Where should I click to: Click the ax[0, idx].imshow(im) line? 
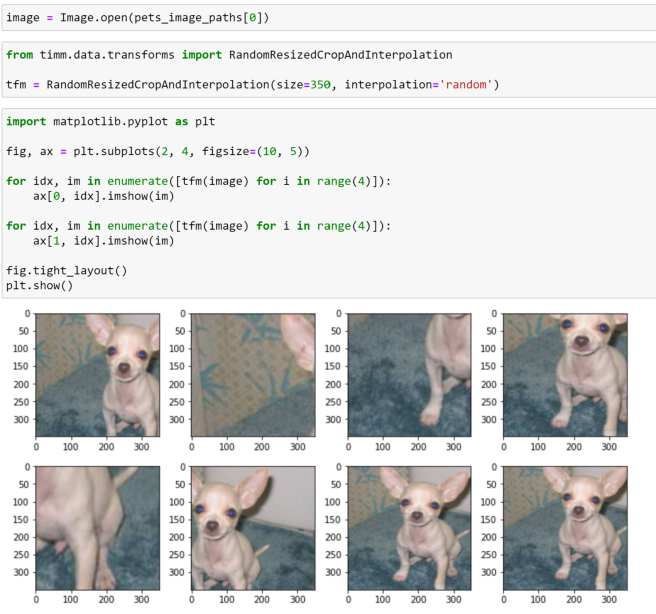tap(103, 196)
